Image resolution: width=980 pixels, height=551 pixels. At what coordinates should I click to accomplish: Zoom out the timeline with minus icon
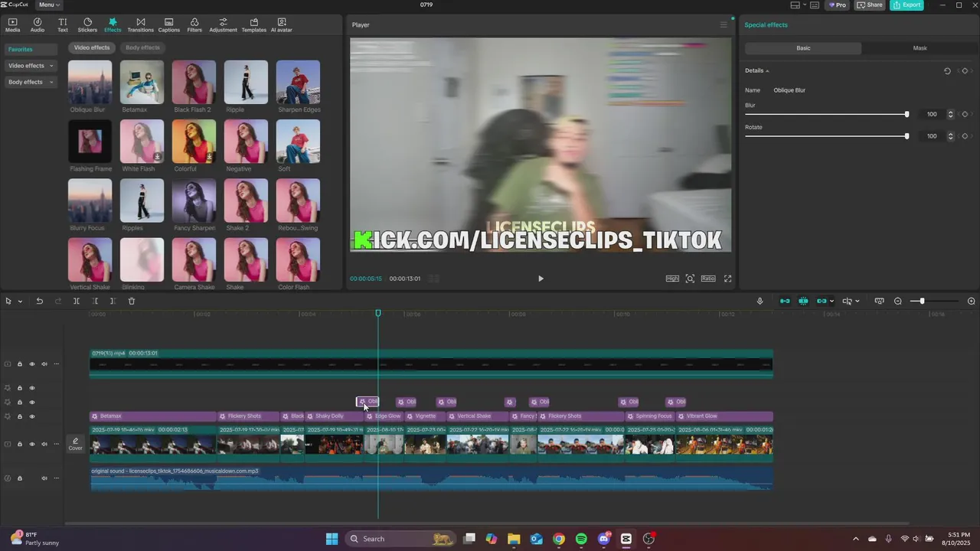(898, 301)
